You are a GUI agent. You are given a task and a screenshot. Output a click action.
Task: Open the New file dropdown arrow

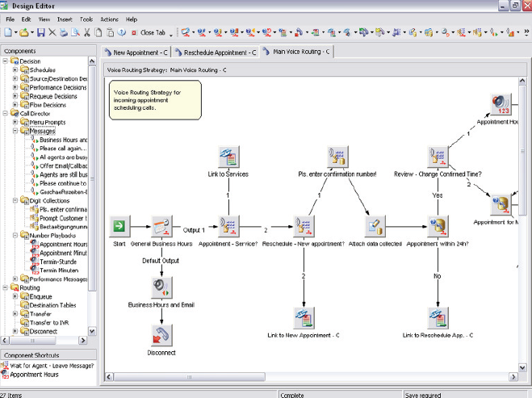click(x=16, y=33)
